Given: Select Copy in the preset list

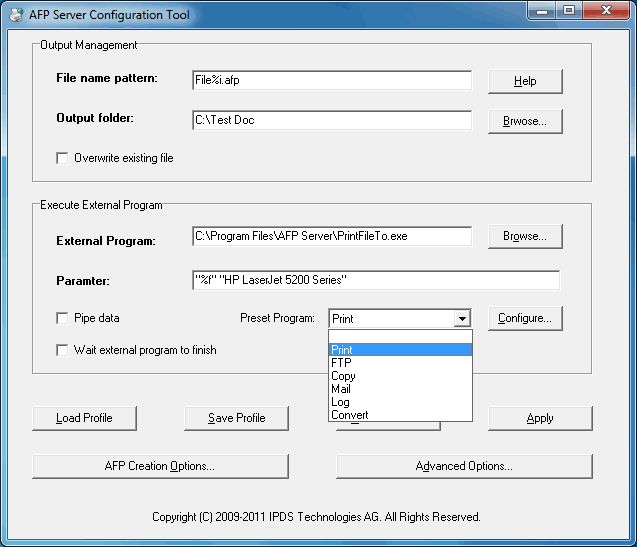Looking at the screenshot, I should coord(400,376).
